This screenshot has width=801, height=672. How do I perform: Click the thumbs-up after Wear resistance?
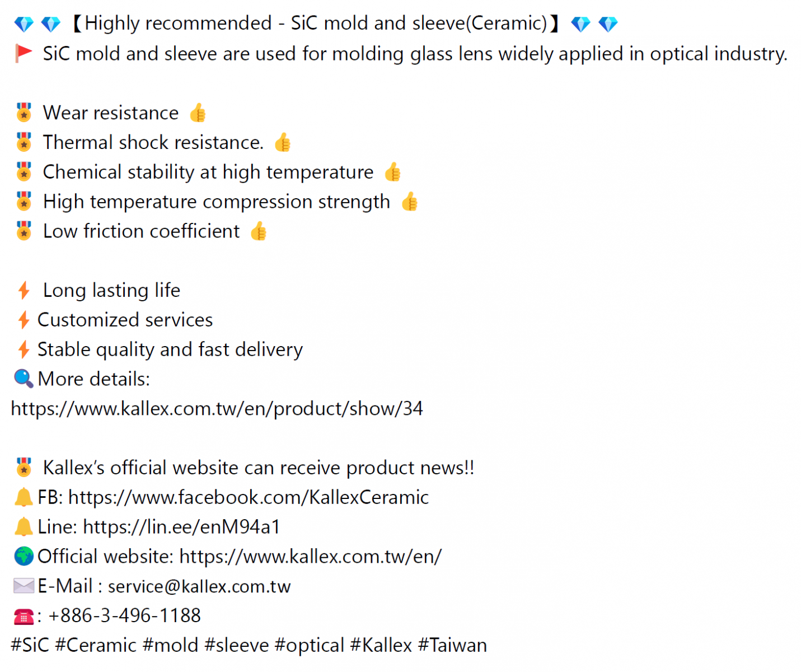tap(198, 113)
